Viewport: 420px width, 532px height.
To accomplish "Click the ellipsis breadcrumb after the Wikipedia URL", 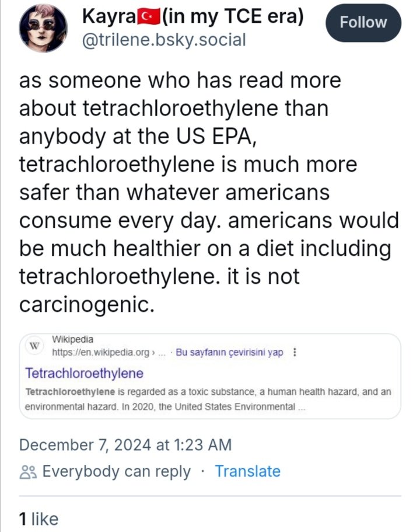I will pyautogui.click(x=162, y=353).
